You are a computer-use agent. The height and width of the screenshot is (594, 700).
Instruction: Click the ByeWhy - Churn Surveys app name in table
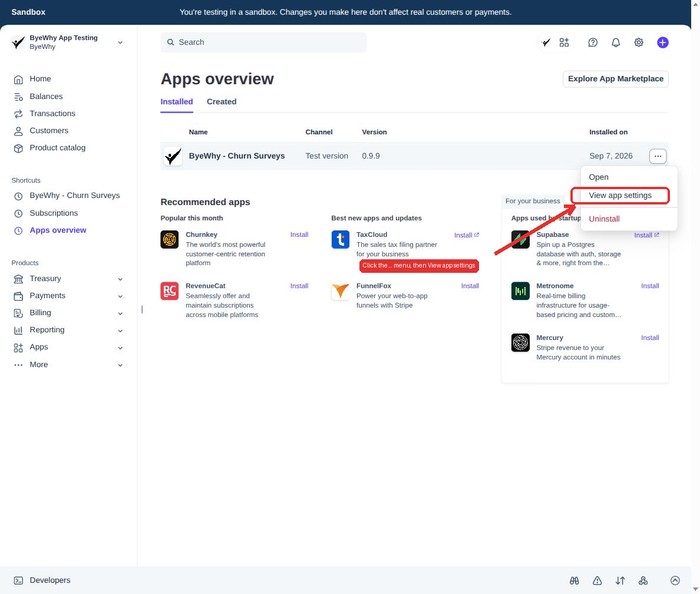(x=237, y=156)
